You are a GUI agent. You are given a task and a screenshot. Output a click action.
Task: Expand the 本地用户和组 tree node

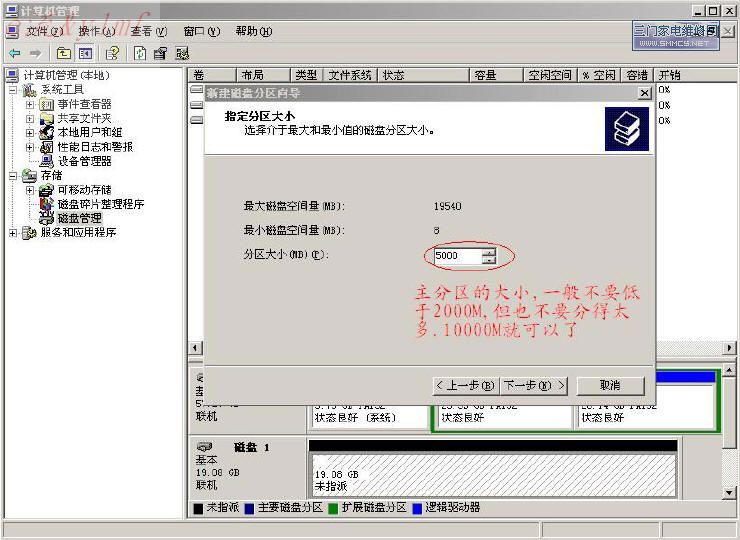point(30,132)
